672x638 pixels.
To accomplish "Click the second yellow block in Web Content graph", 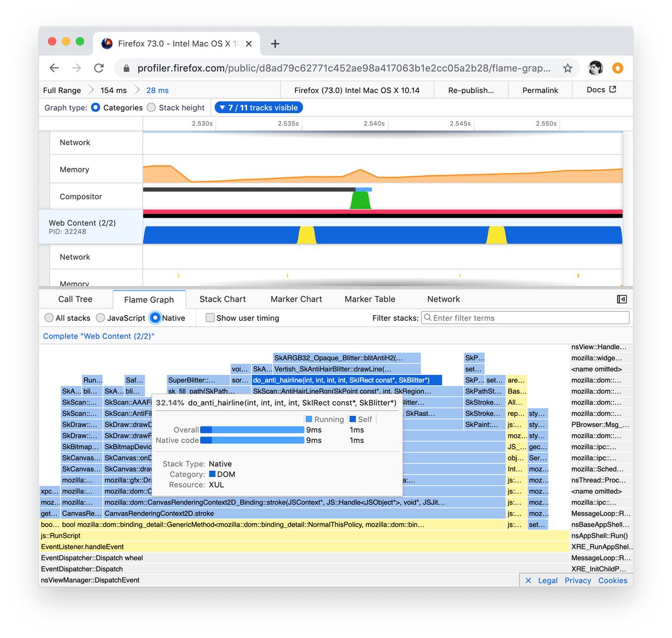I will tap(497, 235).
